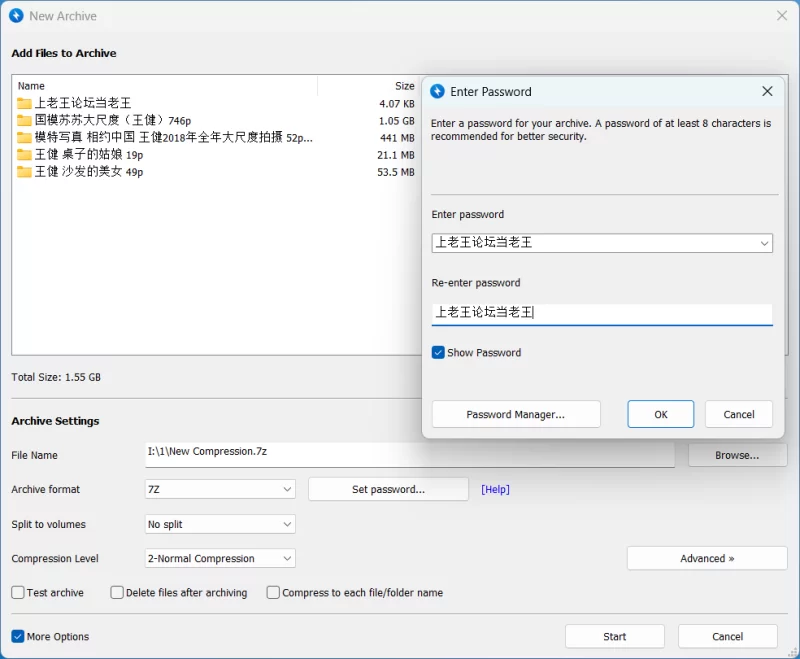Enable the Test archive checkbox
This screenshot has height=659, width=800.
(x=18, y=592)
